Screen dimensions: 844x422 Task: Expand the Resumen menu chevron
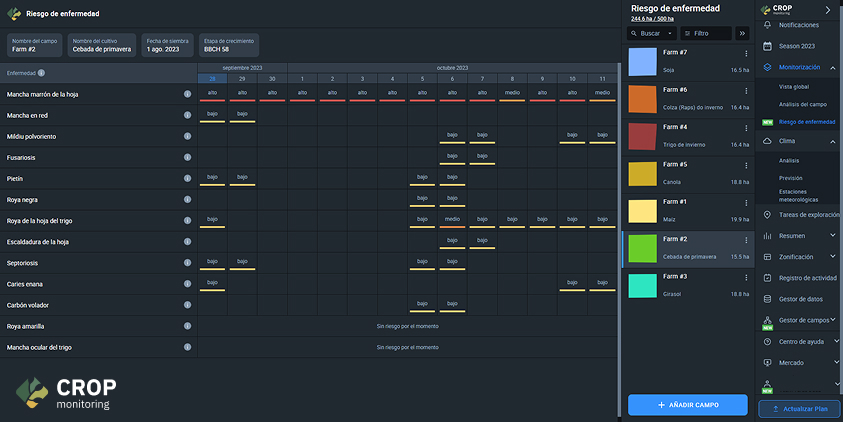coord(833,236)
